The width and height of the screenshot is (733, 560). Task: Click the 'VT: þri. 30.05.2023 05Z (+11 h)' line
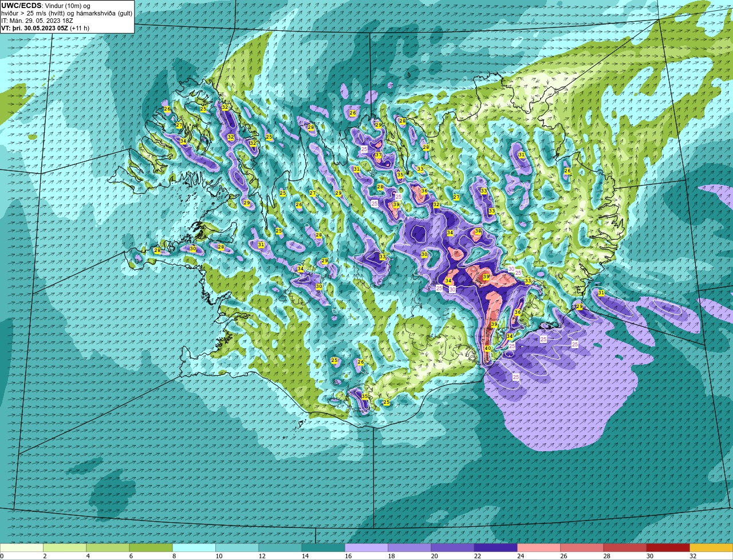[45, 28]
